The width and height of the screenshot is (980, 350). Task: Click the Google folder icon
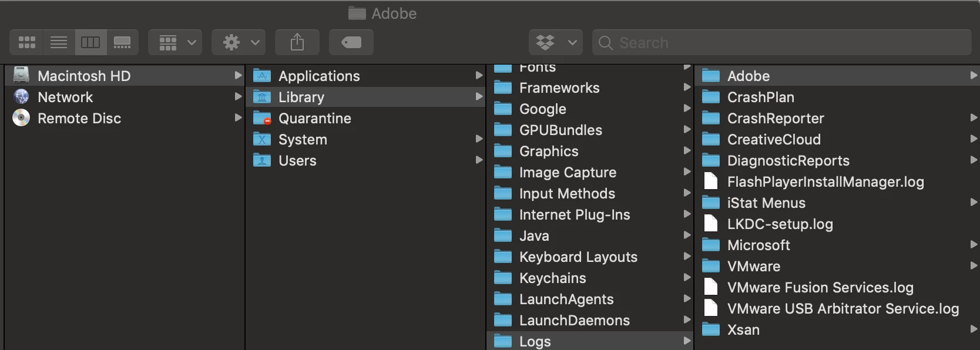pyautogui.click(x=503, y=108)
